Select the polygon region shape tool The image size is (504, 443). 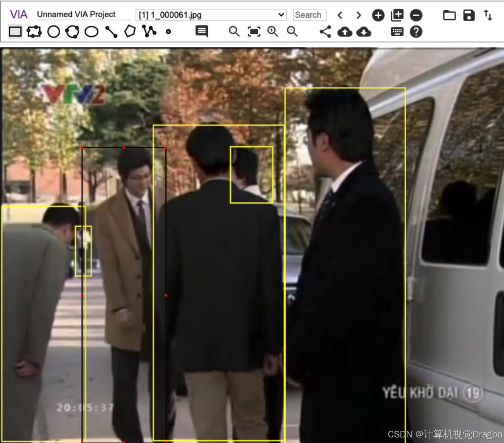130,31
